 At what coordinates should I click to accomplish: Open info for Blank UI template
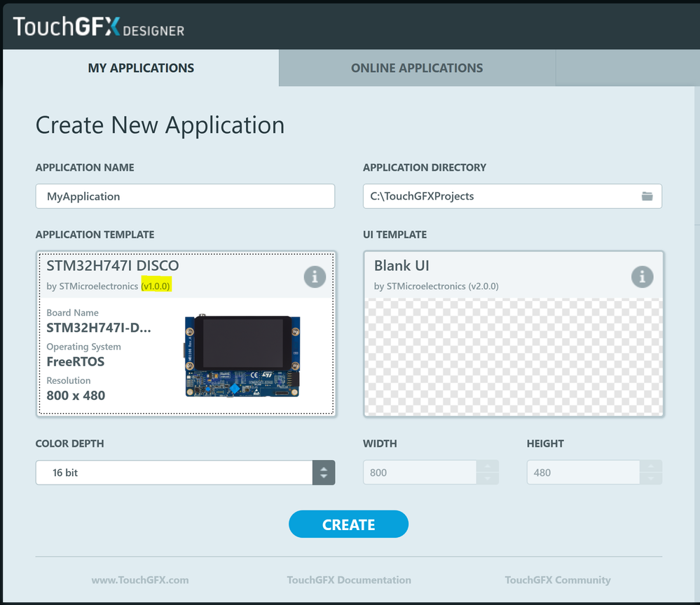pyautogui.click(x=643, y=277)
